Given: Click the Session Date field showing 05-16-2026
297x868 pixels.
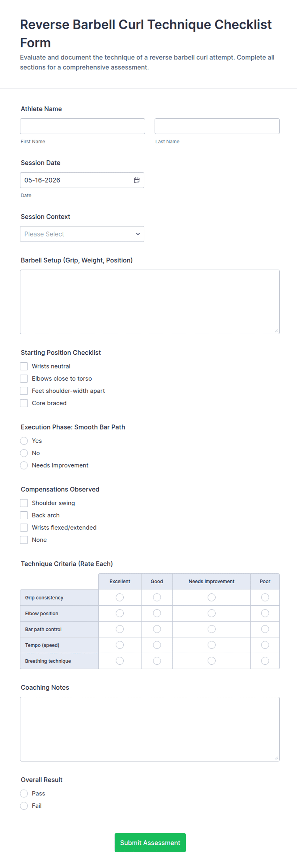Looking at the screenshot, I should click(82, 180).
